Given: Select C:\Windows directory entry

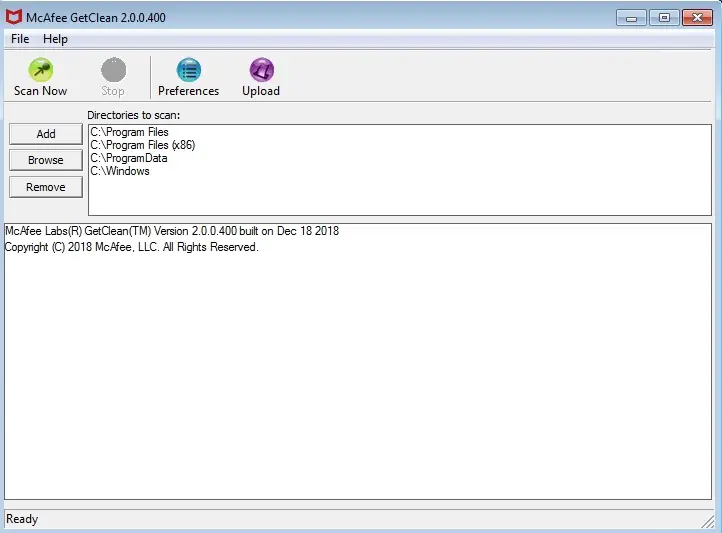Looking at the screenshot, I should (120, 171).
